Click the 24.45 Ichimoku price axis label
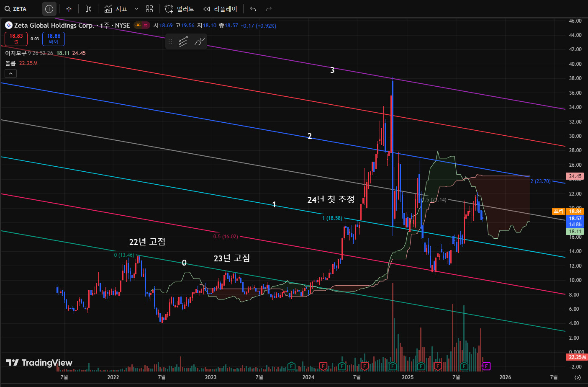This screenshot has height=387, width=588. (575, 176)
